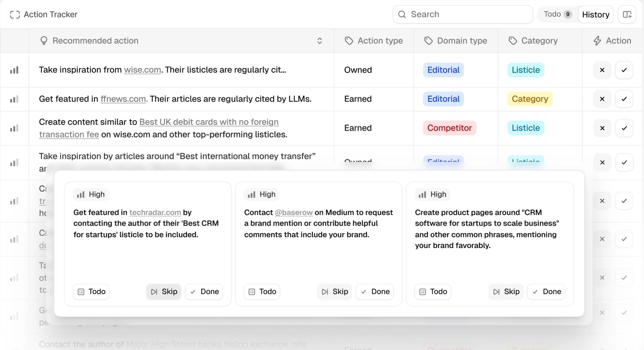The image size is (644, 350).
Task: Click priority bars icon of debit cards row
Action: tap(14, 128)
